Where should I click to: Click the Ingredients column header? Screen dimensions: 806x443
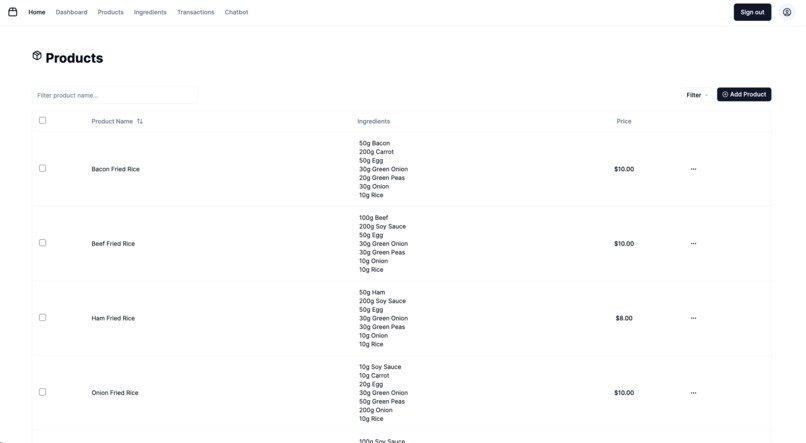(374, 121)
